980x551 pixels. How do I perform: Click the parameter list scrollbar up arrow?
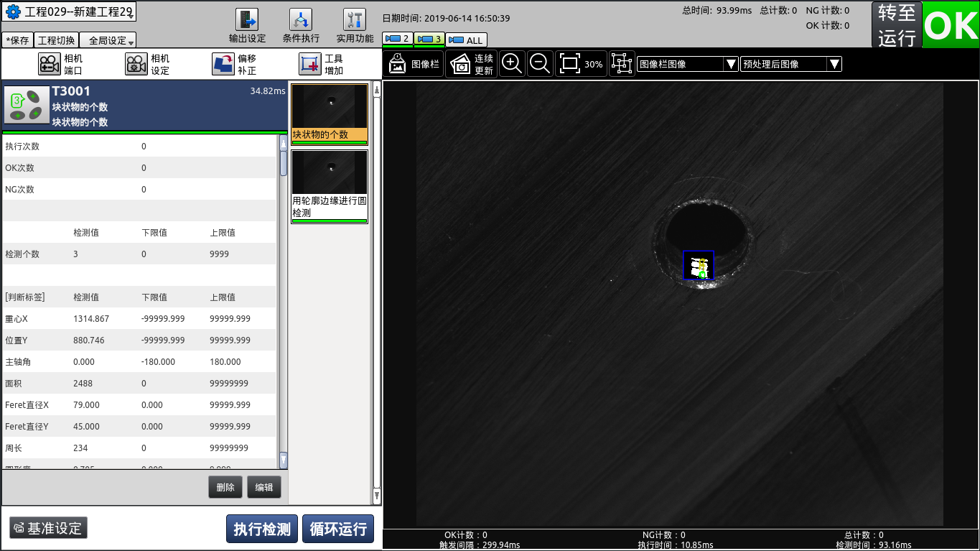click(x=284, y=143)
